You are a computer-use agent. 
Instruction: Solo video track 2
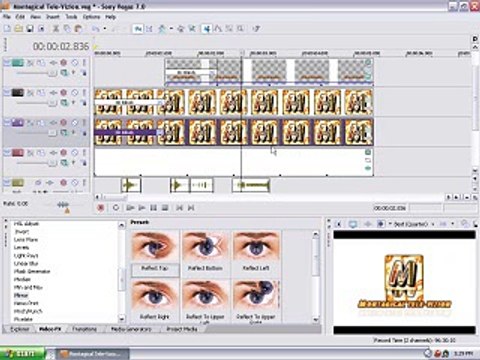(84, 92)
